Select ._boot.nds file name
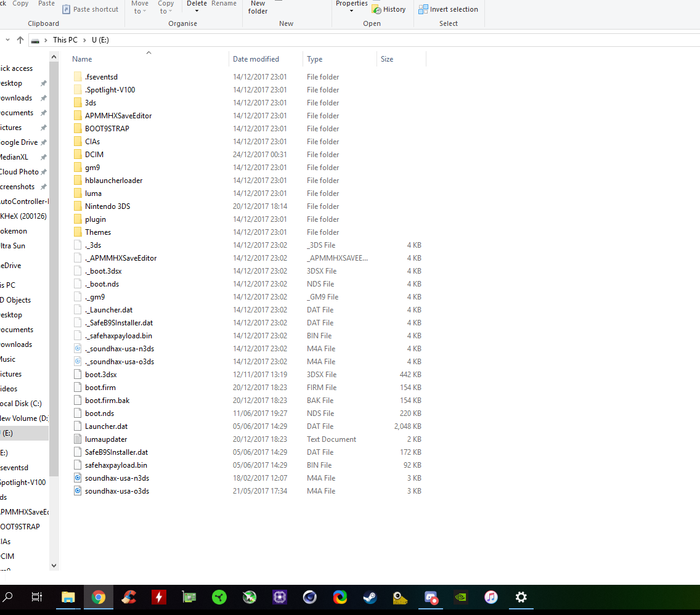700x615 pixels. click(102, 284)
